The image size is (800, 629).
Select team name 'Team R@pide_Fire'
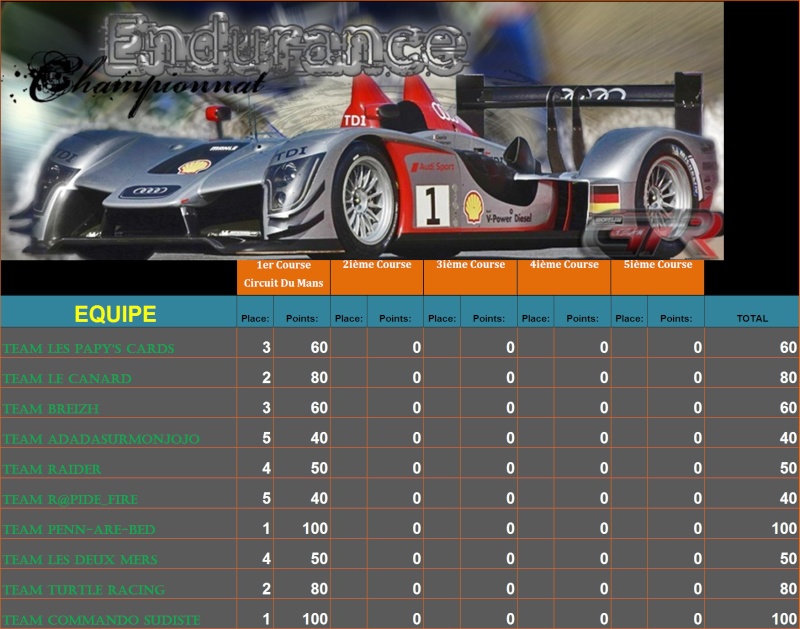(x=70, y=499)
